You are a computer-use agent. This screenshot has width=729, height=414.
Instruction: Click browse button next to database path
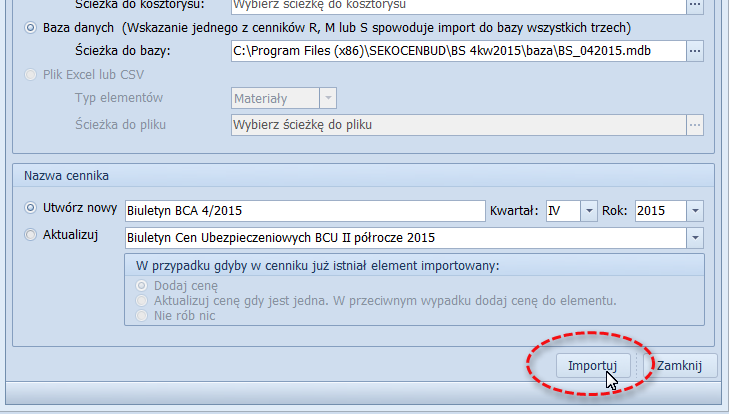(695, 50)
